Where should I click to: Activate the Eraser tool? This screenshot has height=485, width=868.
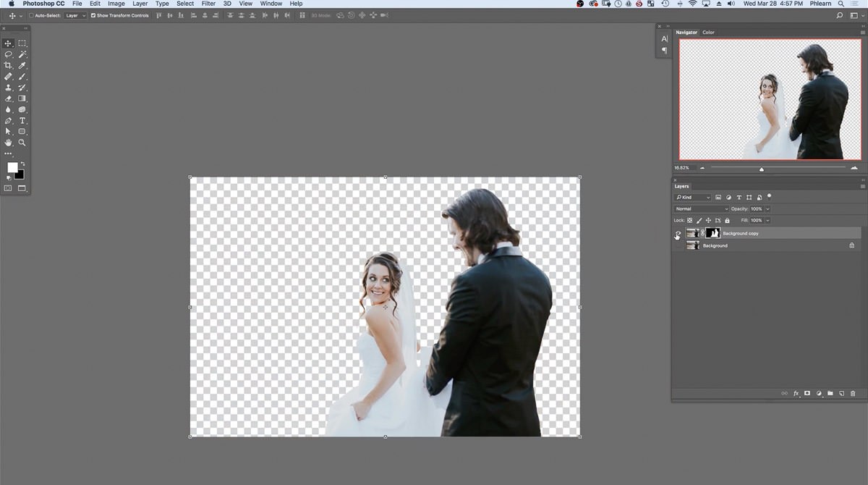point(9,98)
